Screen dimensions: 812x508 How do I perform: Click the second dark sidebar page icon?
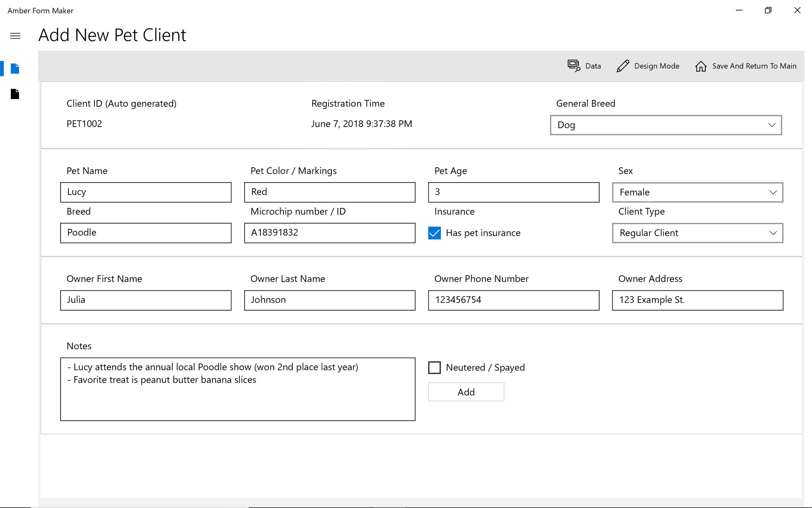click(x=15, y=93)
